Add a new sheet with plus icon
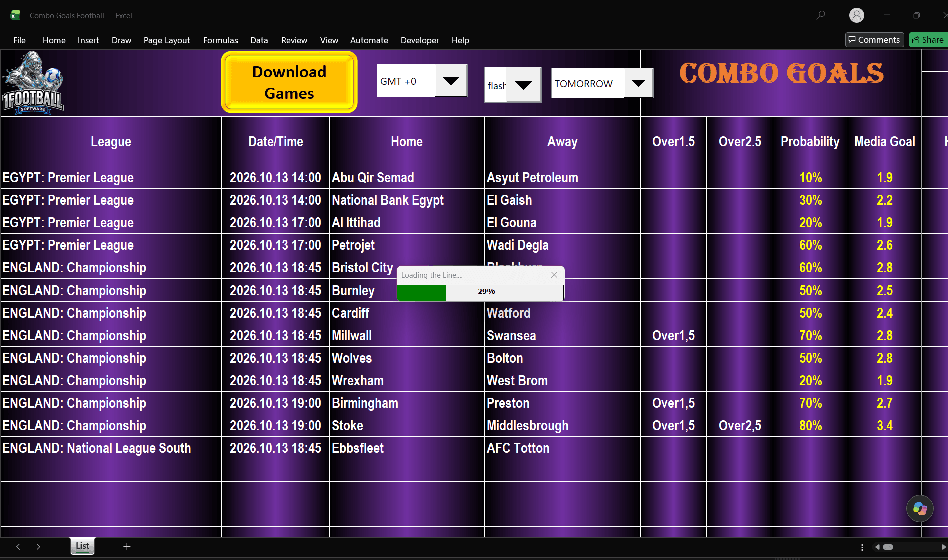This screenshot has width=948, height=560. (x=127, y=547)
